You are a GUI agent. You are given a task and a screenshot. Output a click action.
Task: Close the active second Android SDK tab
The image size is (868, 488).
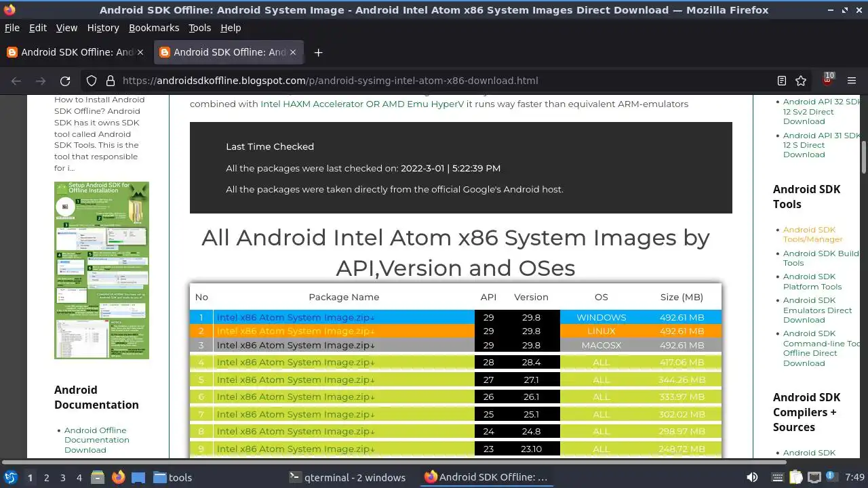click(293, 52)
